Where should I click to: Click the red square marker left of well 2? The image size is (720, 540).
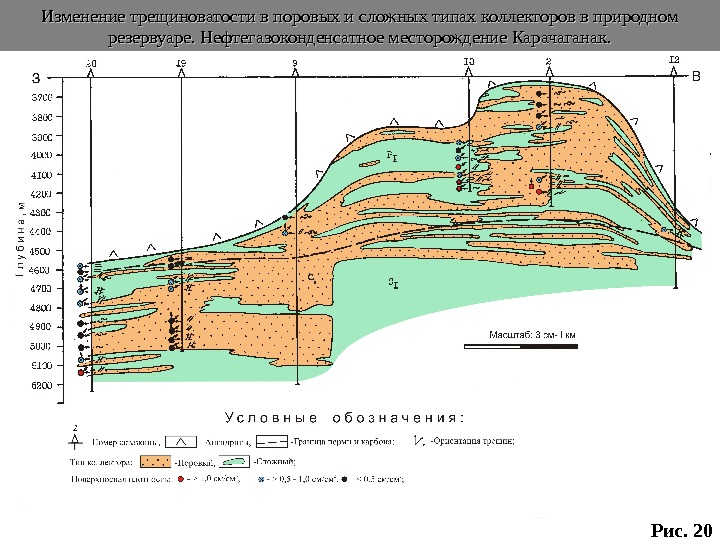pyautogui.click(x=531, y=186)
